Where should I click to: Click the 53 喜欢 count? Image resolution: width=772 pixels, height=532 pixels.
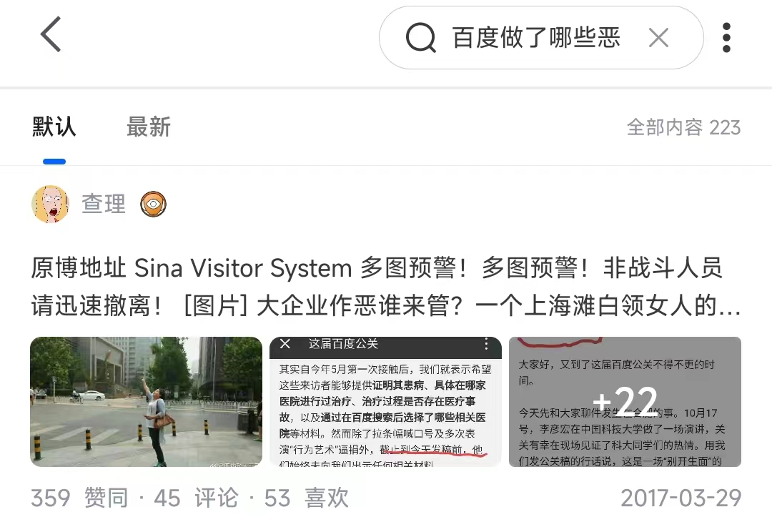(x=306, y=498)
